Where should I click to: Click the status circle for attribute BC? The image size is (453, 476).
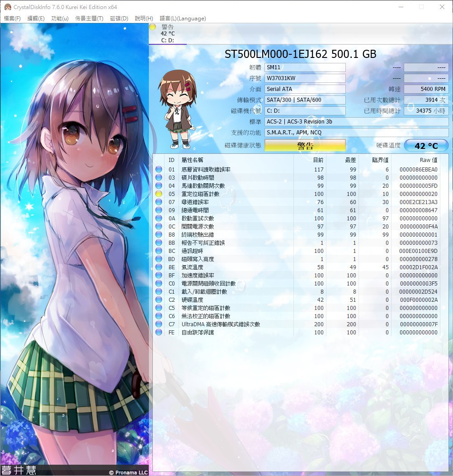tap(159, 251)
